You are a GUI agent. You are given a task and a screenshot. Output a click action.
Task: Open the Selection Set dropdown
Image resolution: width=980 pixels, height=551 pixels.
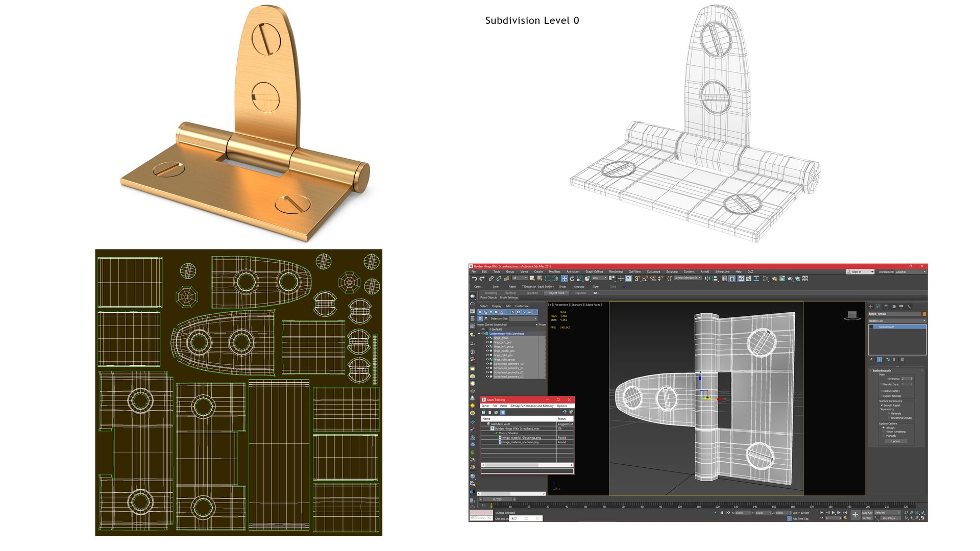(523, 318)
